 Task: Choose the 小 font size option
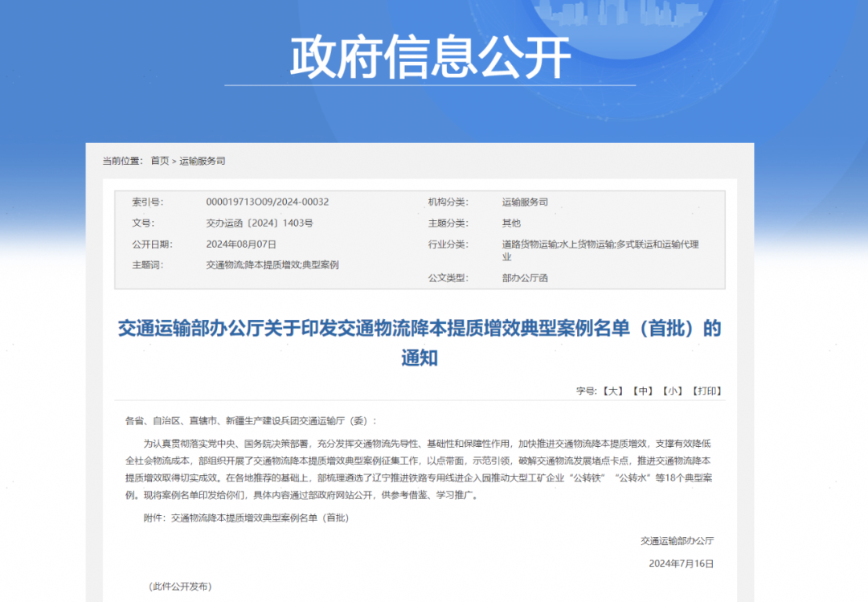(x=672, y=391)
